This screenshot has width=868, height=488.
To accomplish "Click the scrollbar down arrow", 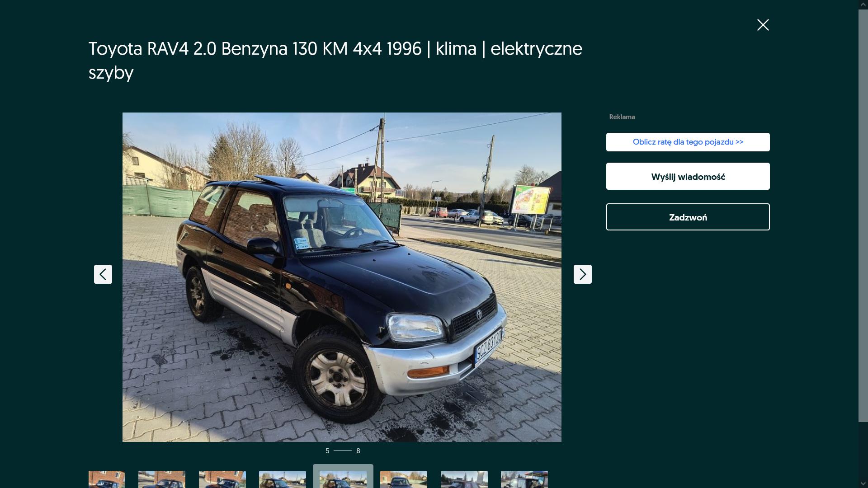I will point(863,483).
